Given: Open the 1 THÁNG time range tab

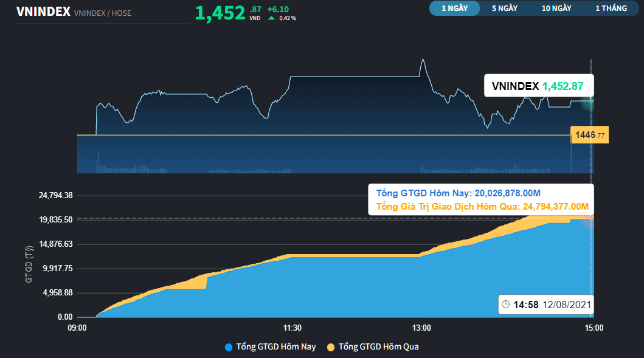Looking at the screenshot, I should [x=611, y=9].
